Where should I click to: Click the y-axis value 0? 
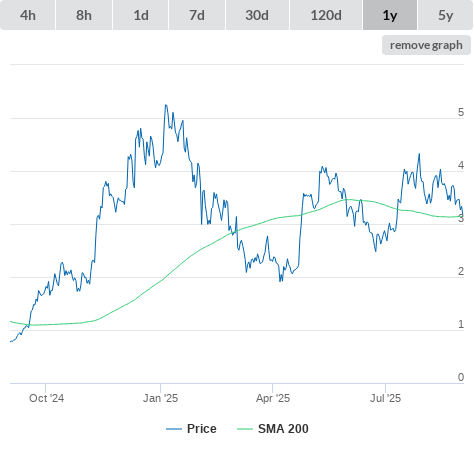[x=461, y=377]
